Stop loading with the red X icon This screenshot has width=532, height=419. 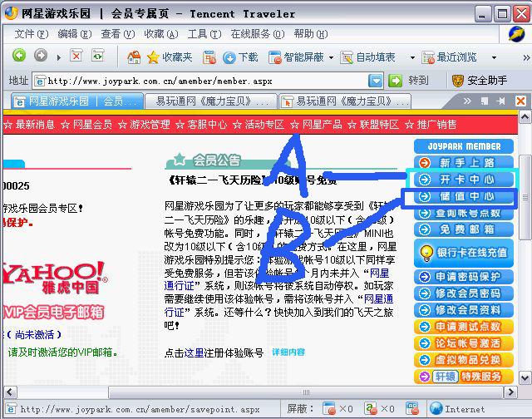pyautogui.click(x=76, y=55)
